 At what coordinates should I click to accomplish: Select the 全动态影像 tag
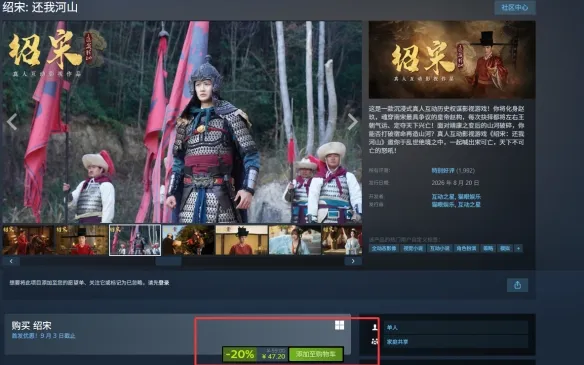pyautogui.click(x=384, y=248)
